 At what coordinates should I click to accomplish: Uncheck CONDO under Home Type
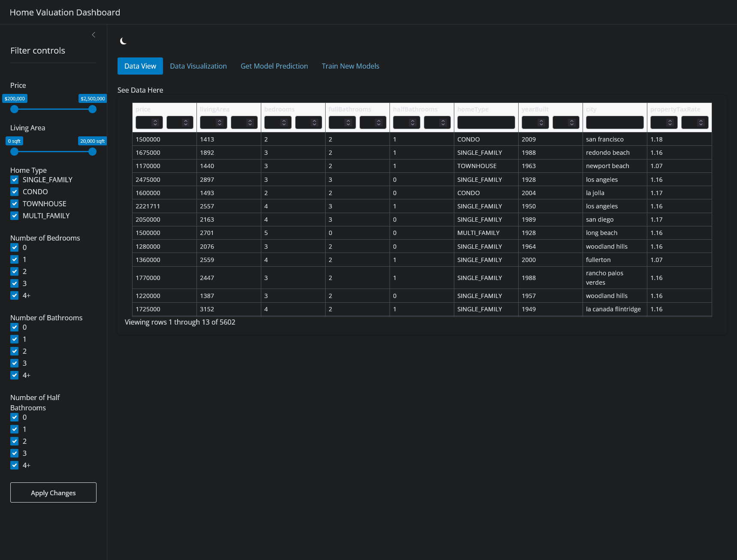(x=14, y=192)
